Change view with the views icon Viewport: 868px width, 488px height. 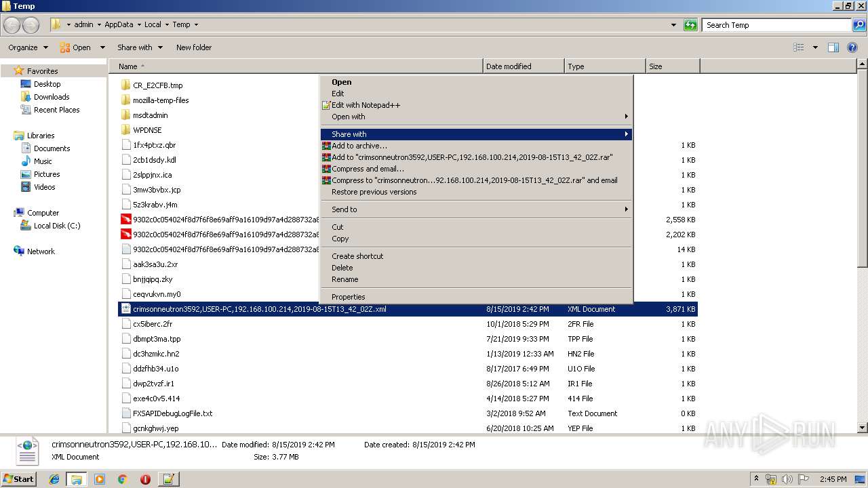[799, 47]
